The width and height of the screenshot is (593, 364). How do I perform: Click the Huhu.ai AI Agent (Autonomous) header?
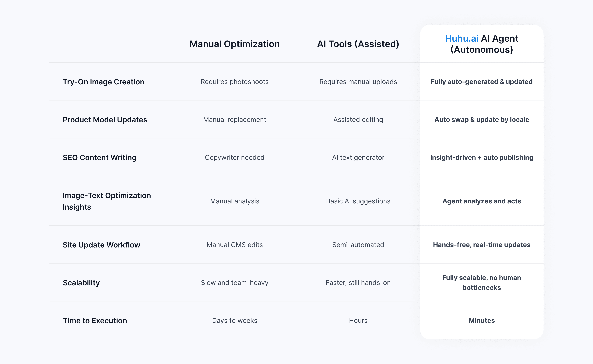pos(482,44)
